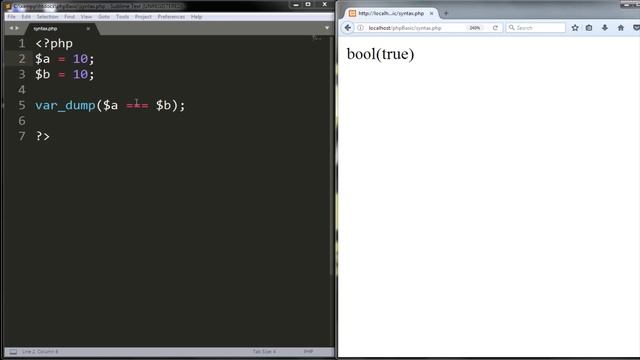The image size is (640, 360).
Task: Close the syntax.php browser tab
Action: 431,13
